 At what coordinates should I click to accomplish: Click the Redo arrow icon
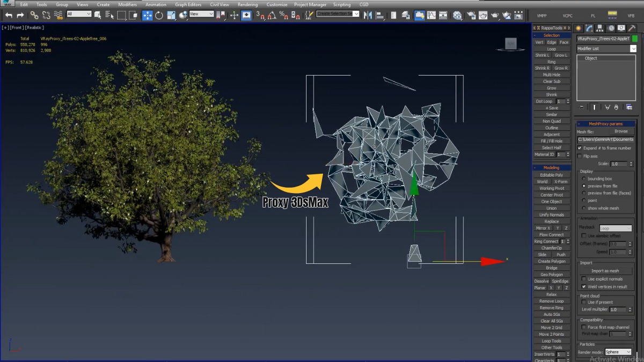(x=20, y=15)
